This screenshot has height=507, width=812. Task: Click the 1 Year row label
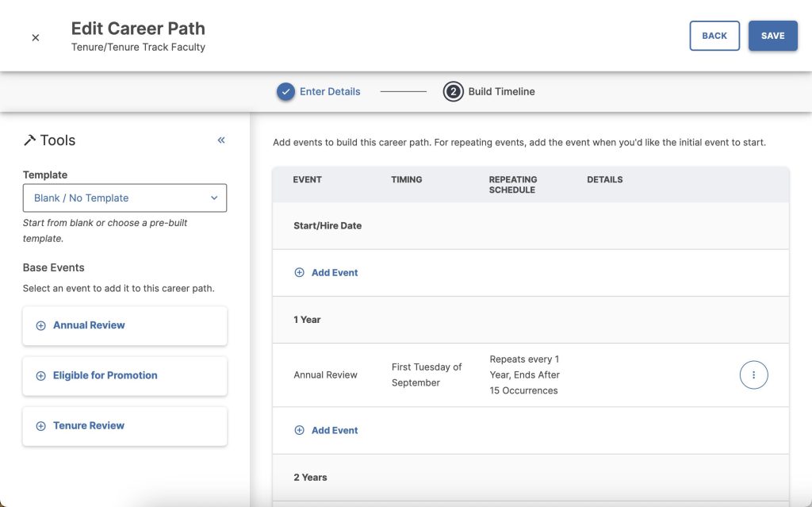[307, 320]
